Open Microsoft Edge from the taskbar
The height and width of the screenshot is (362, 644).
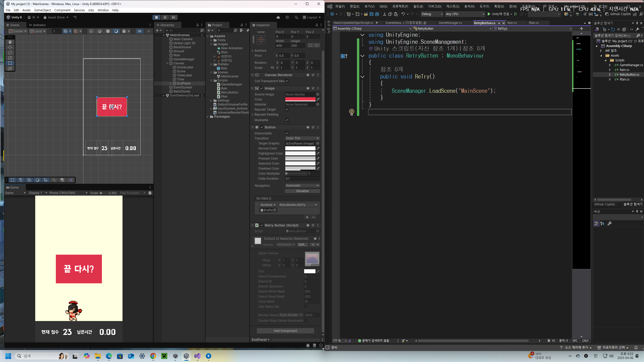click(109, 356)
